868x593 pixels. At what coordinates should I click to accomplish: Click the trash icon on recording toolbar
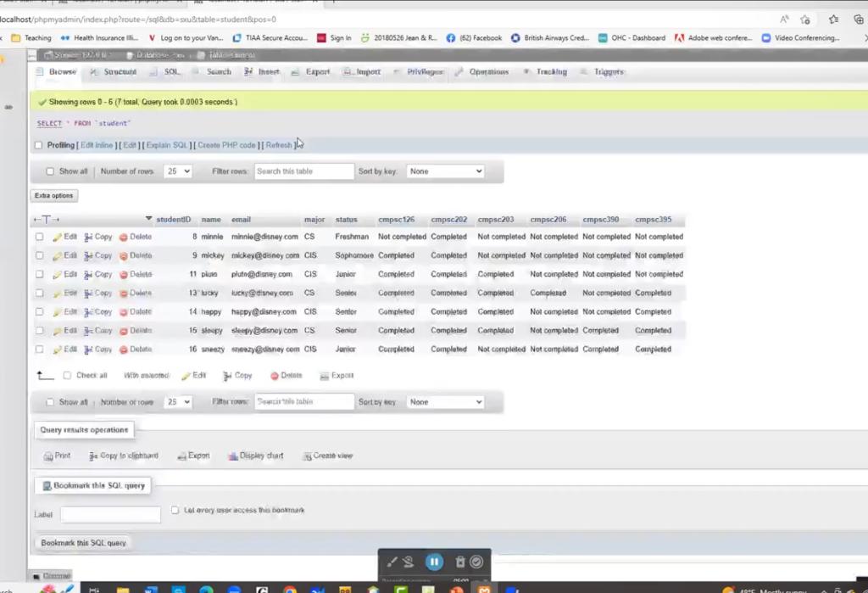460,562
